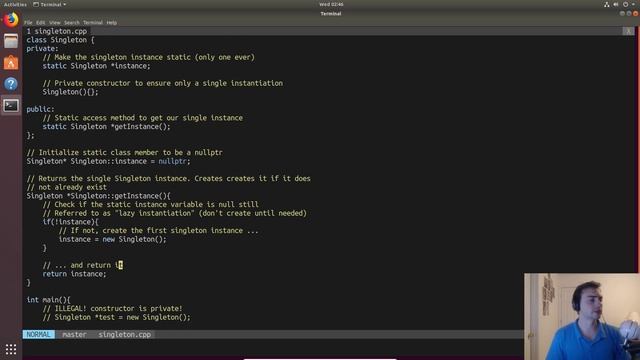
Task: Click comment 'Initialize static class member'
Action: 124,153
